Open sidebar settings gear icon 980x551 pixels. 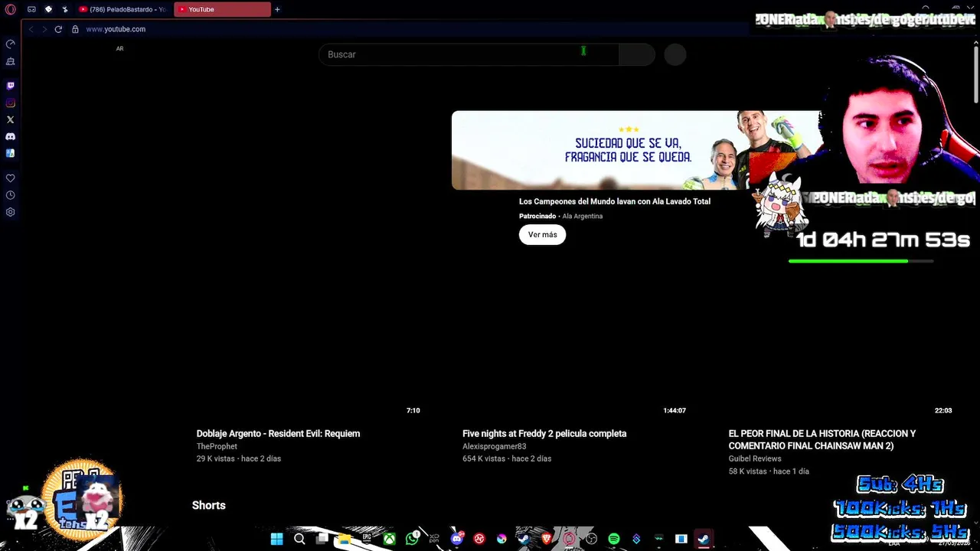click(11, 212)
